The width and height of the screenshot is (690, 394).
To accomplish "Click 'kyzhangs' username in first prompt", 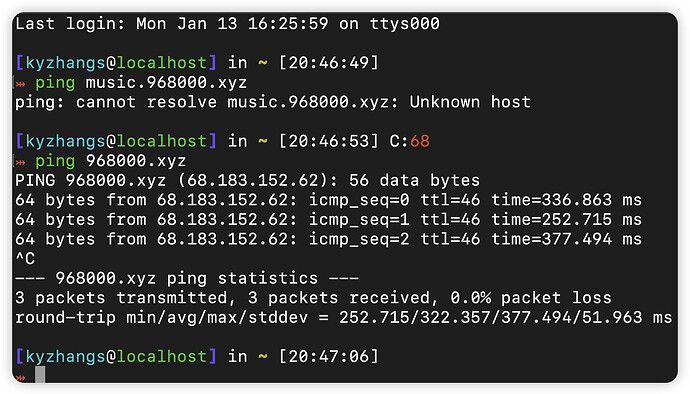I will click(x=66, y=63).
